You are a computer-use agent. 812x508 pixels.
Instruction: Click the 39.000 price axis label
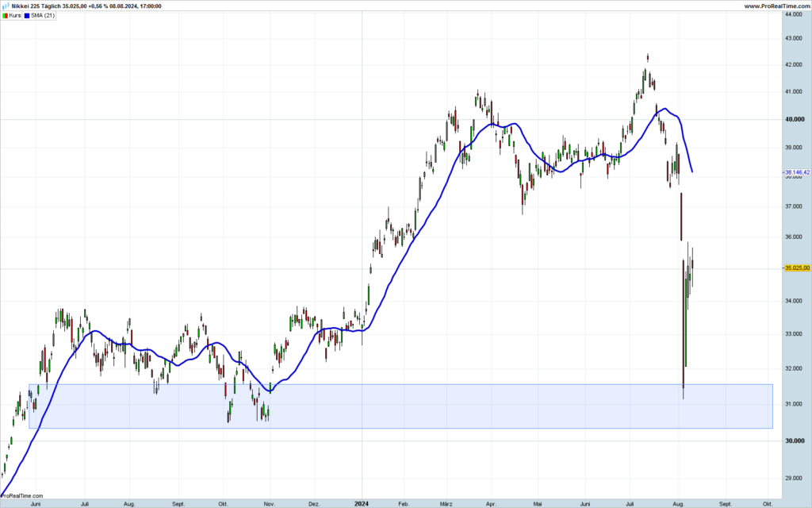pyautogui.click(x=793, y=148)
